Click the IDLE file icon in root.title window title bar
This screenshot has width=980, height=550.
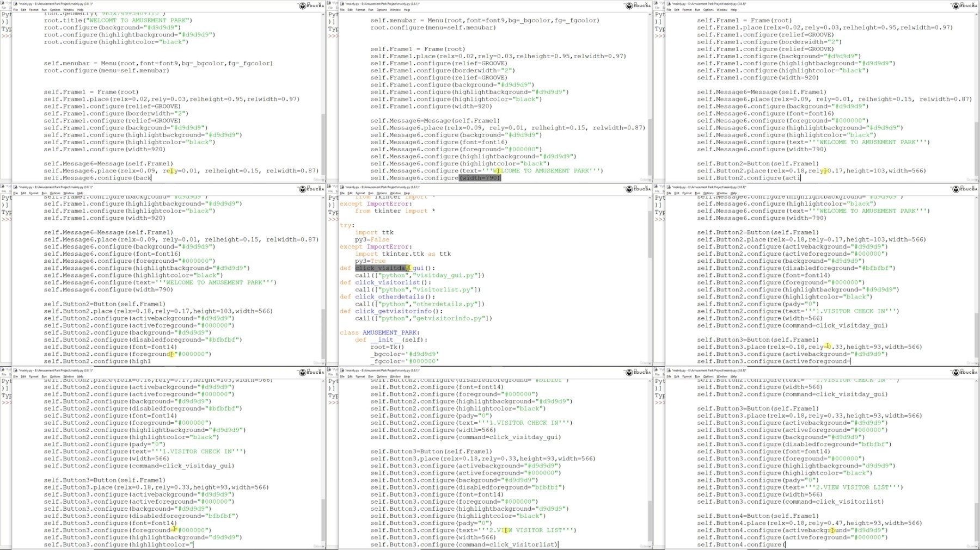pos(16,4)
